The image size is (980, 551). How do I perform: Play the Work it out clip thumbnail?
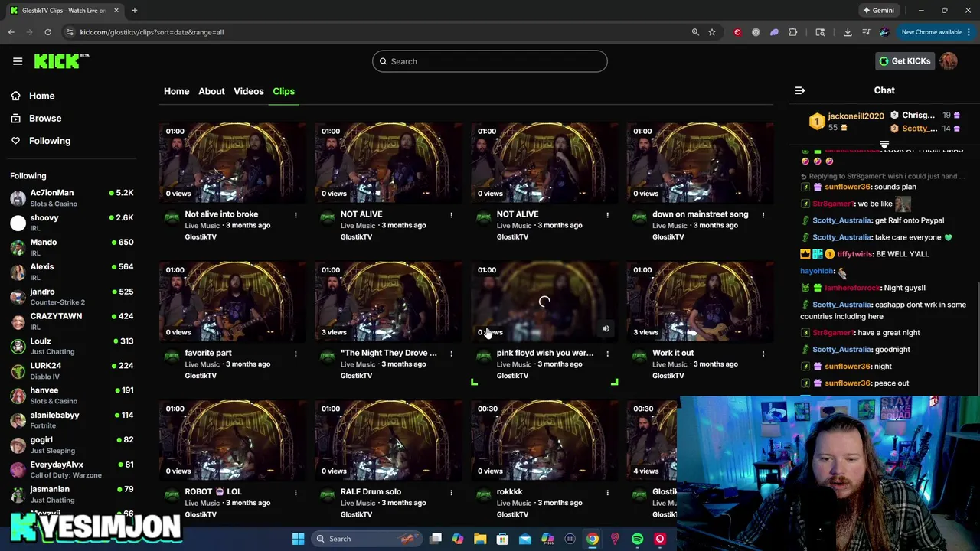coord(700,301)
